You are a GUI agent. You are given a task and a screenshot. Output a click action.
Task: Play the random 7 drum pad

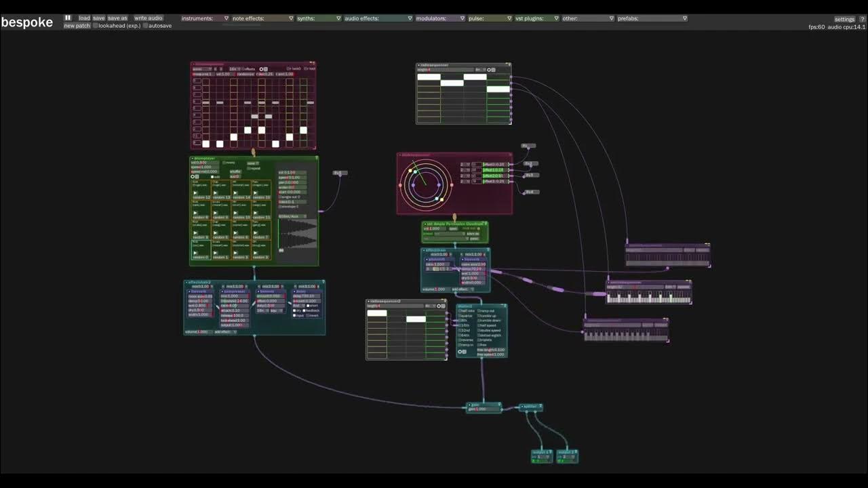(255, 232)
